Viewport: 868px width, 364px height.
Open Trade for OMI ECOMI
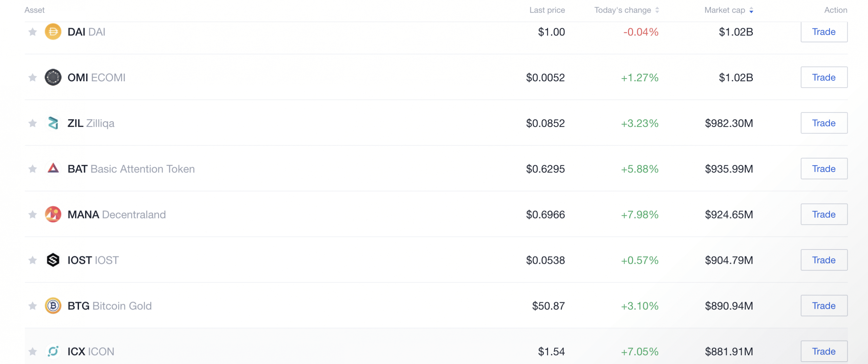[824, 77]
